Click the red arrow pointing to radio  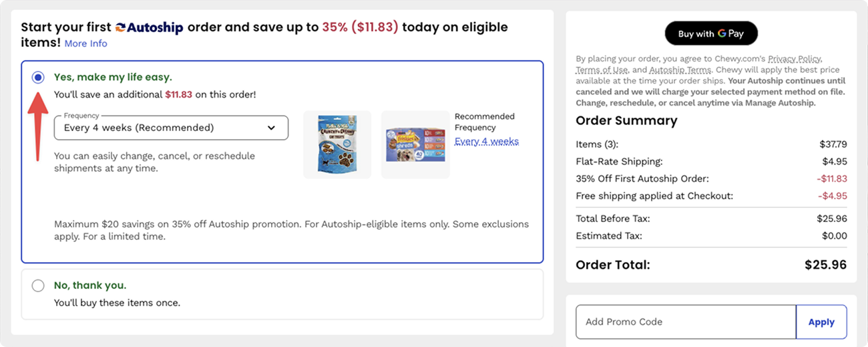pos(39,126)
